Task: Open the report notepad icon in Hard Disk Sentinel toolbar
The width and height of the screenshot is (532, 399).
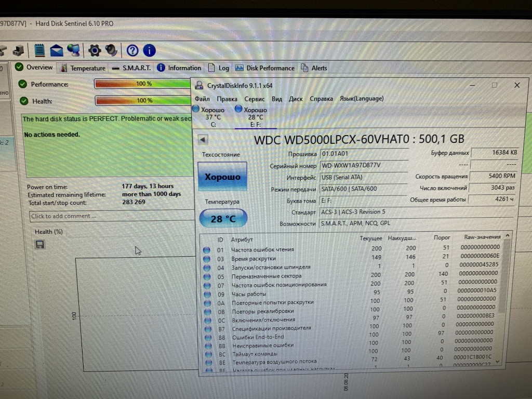Action: pos(39,50)
